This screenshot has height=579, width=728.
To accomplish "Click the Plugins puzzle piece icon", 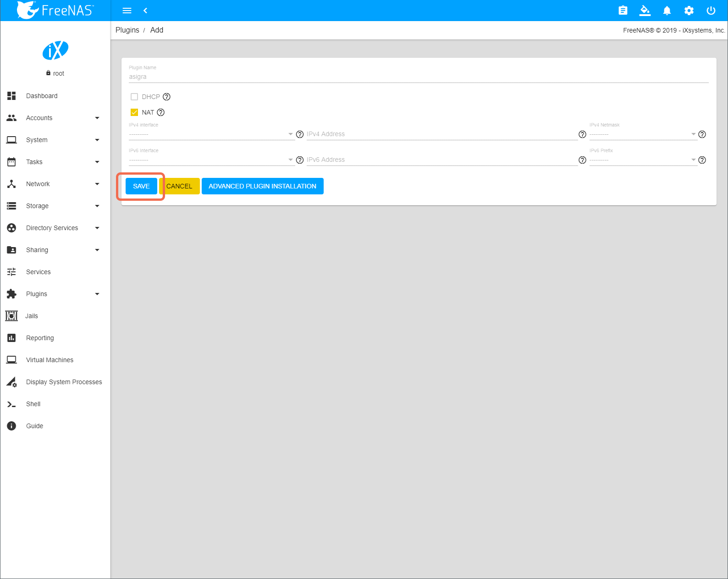I will click(x=11, y=294).
